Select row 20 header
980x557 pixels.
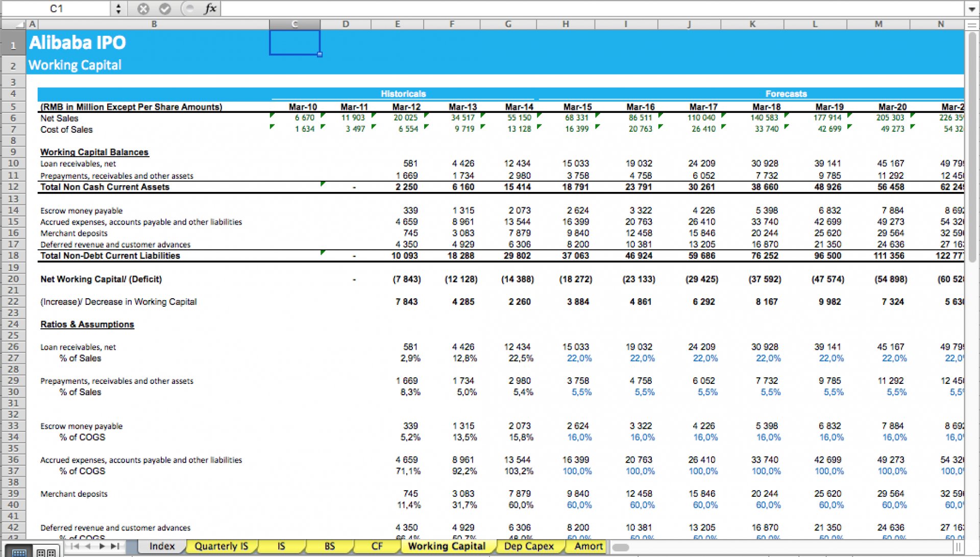coord(13,279)
